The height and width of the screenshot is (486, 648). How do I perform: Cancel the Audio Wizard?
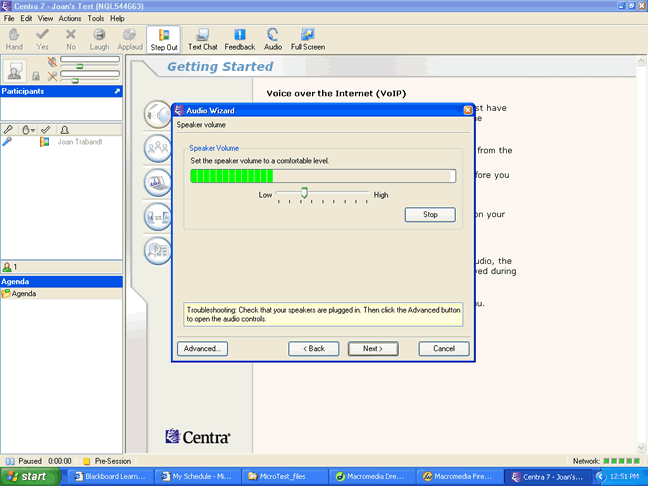[x=444, y=348]
